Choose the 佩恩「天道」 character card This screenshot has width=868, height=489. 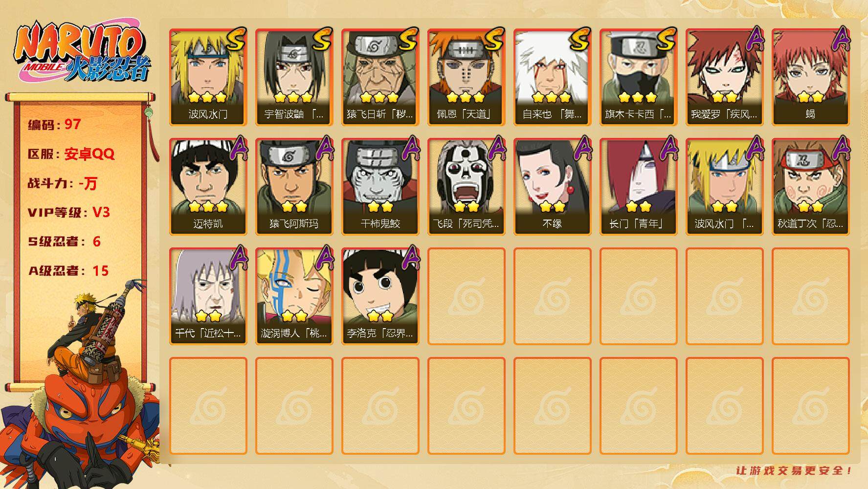(466, 77)
